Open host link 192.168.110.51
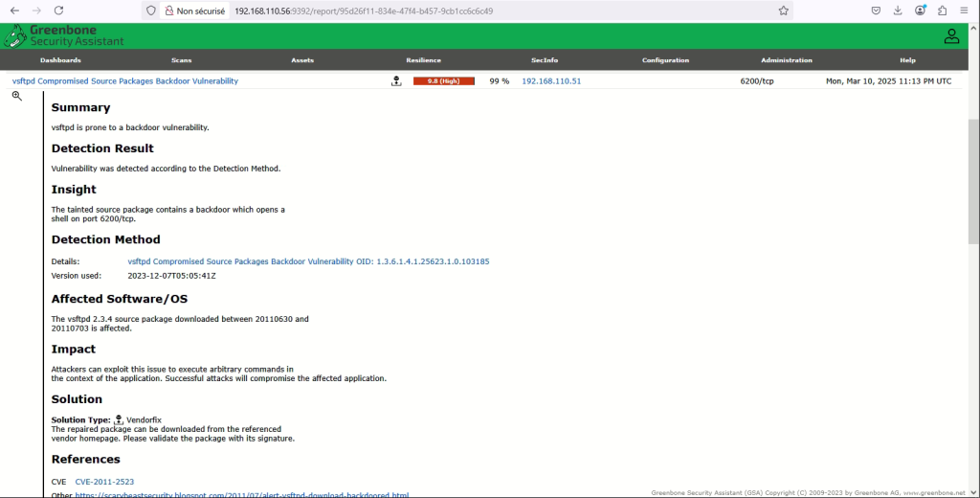 tap(551, 81)
